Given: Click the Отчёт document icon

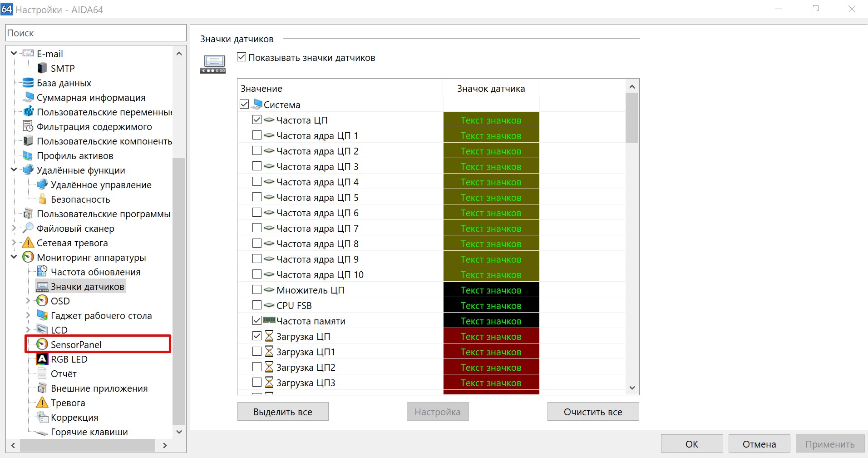Looking at the screenshot, I should coord(42,373).
